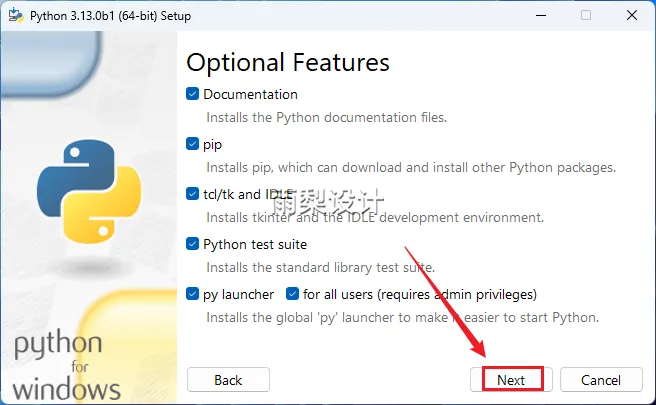Viewport: 656px width, 405px height.
Task: Click the Next button
Action: point(511,379)
